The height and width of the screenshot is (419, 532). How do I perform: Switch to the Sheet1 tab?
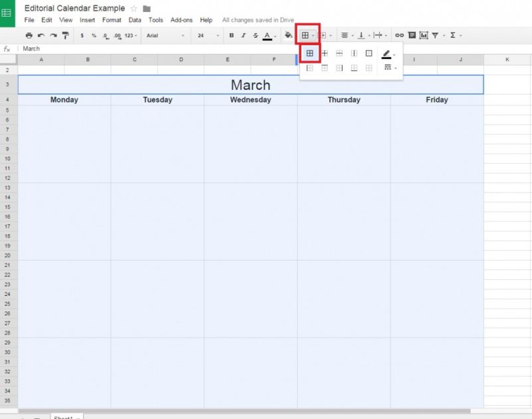coord(65,416)
